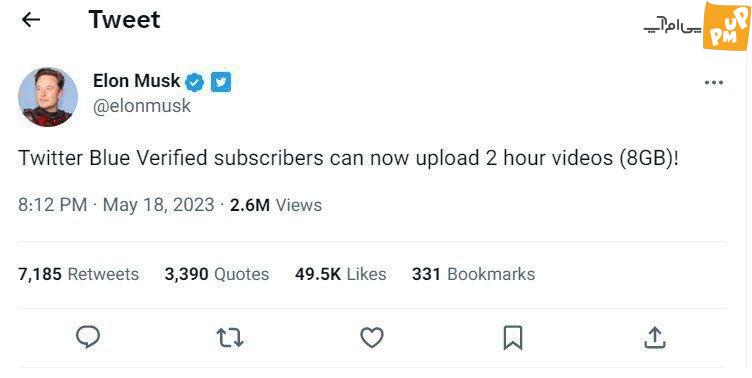
Task: Click the square Twitter bird affiliation badge
Action: point(221,82)
